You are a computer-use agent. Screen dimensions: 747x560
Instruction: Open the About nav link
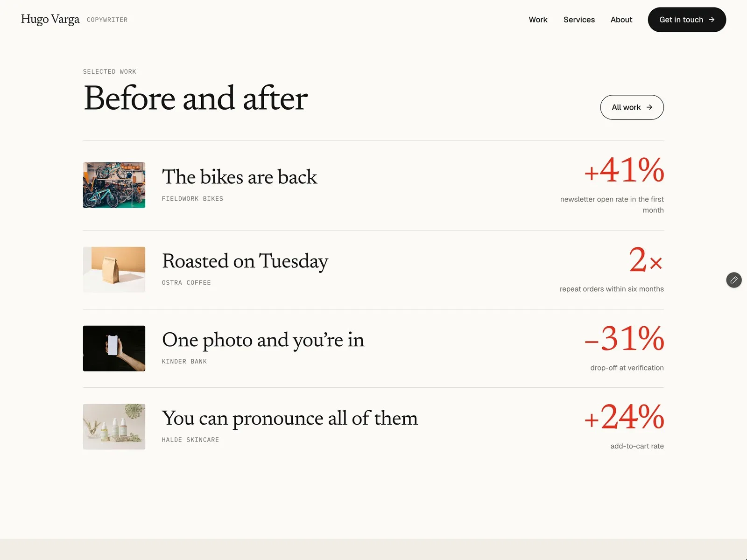tap(621, 20)
